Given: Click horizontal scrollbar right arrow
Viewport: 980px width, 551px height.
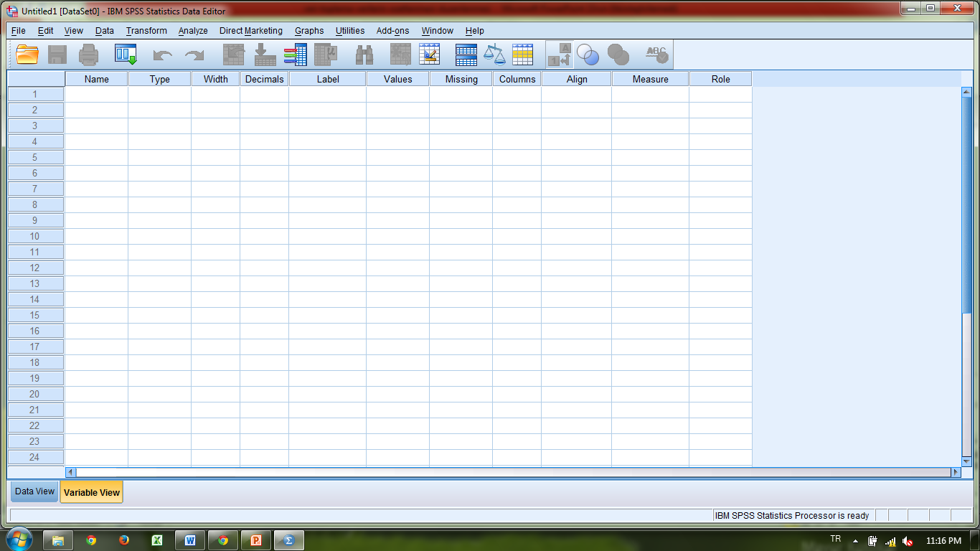Looking at the screenshot, I should pos(956,472).
